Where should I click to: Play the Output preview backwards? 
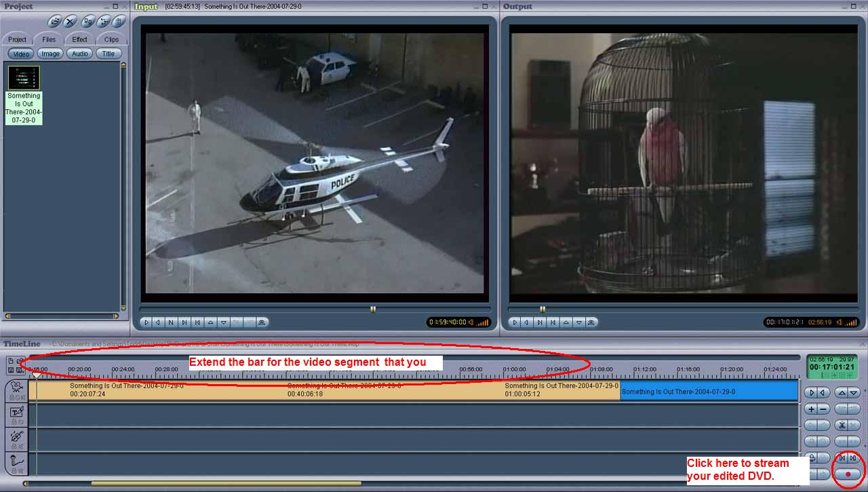pos(526,322)
